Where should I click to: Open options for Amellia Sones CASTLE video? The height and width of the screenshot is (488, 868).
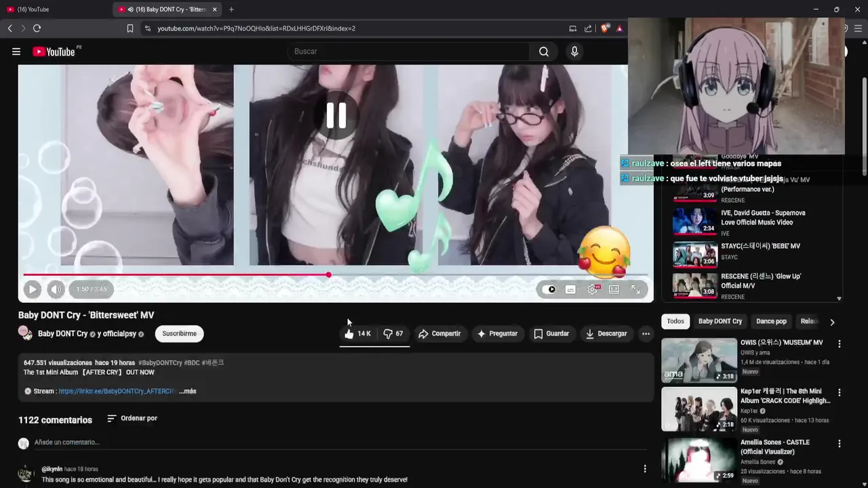[x=839, y=443]
